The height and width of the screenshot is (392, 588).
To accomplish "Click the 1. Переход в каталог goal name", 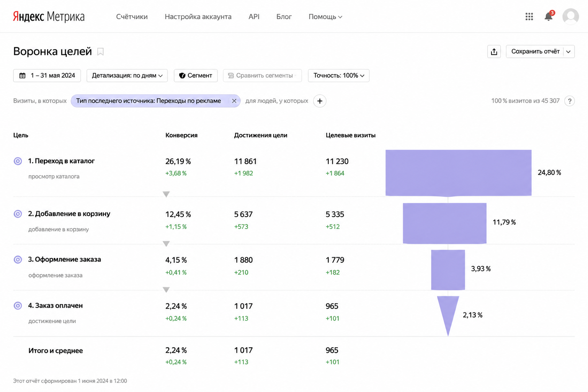I will [61, 161].
